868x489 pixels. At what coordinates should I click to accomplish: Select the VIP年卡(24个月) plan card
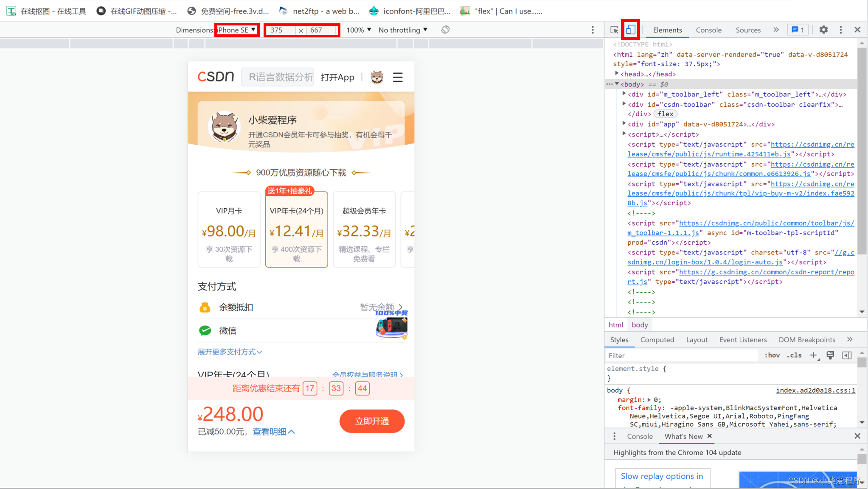click(297, 229)
